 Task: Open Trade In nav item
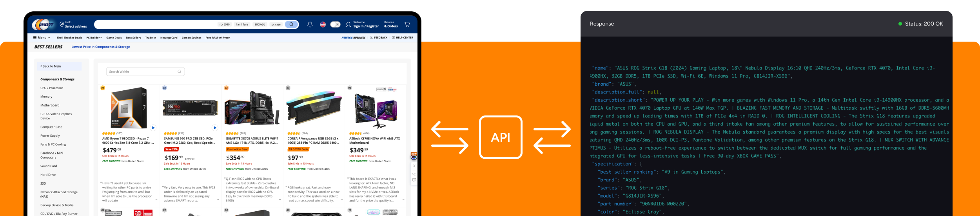151,38
